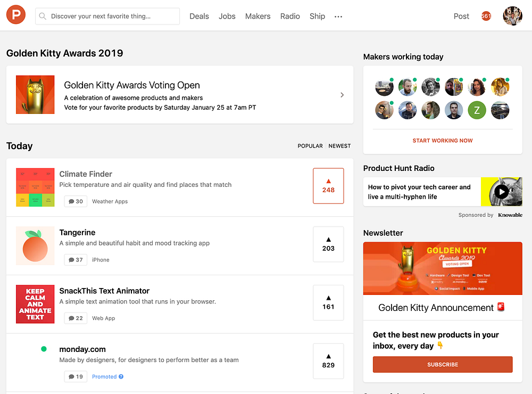532x394 pixels.
Task: Click the iPhone topic tag
Action: coord(101,260)
